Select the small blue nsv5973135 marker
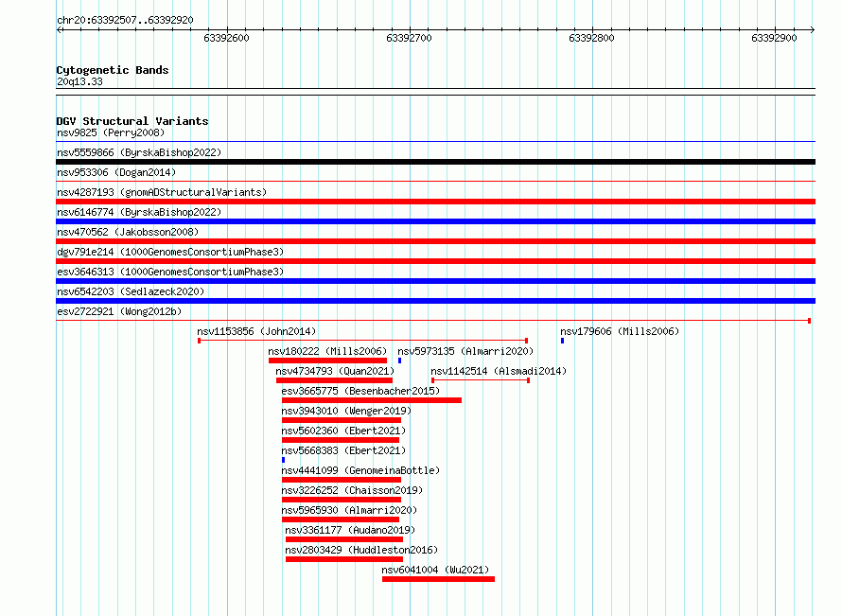 399,361
